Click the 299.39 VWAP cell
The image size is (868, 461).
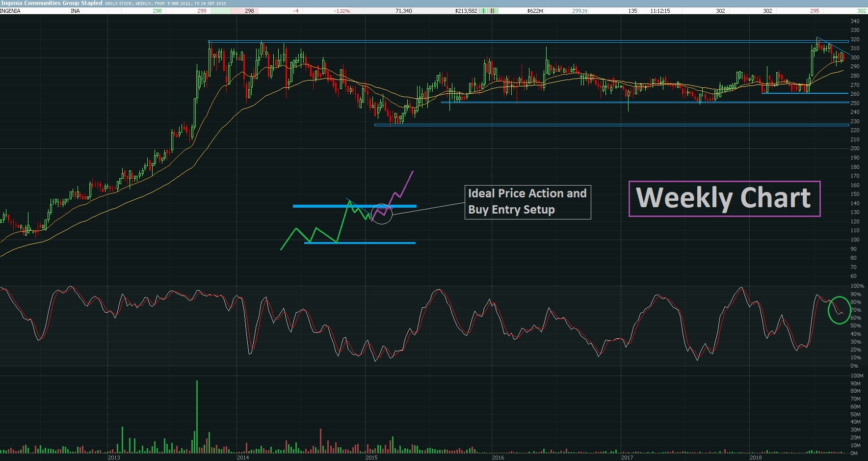click(x=579, y=11)
